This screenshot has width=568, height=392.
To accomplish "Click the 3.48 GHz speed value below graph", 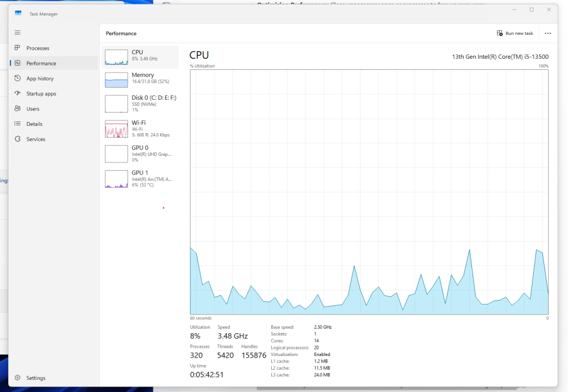I will pyautogui.click(x=232, y=336).
